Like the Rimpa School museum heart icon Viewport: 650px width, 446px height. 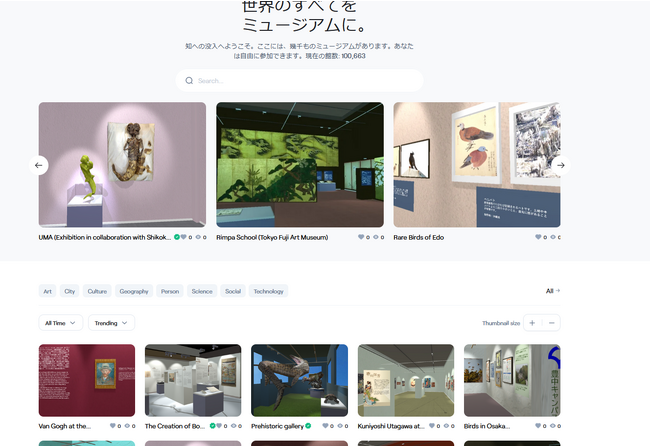coord(361,237)
